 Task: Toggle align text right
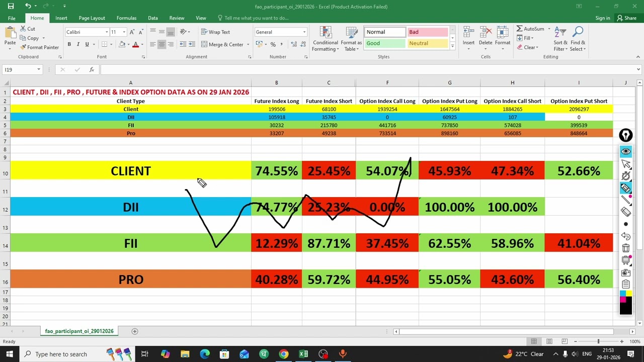171,44
